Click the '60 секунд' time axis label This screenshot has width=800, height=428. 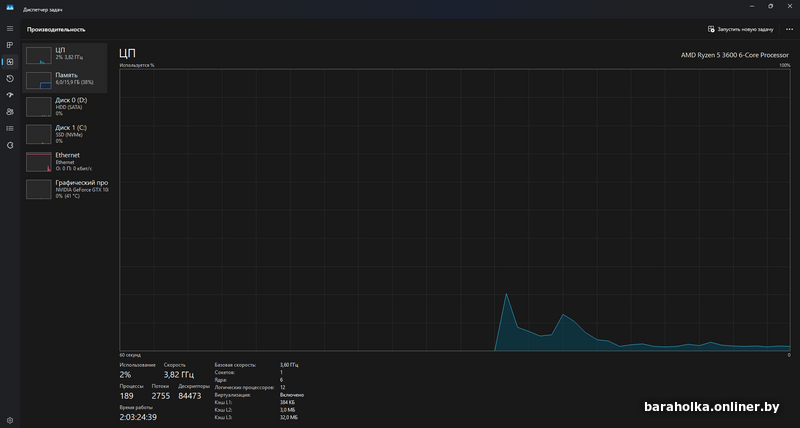[x=130, y=355]
